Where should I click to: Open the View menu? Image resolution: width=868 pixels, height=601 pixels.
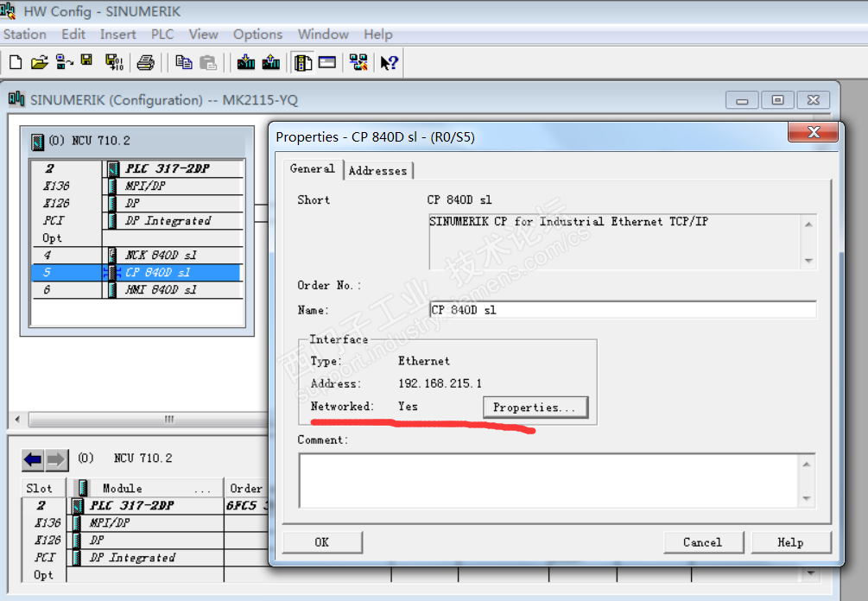[x=203, y=35]
